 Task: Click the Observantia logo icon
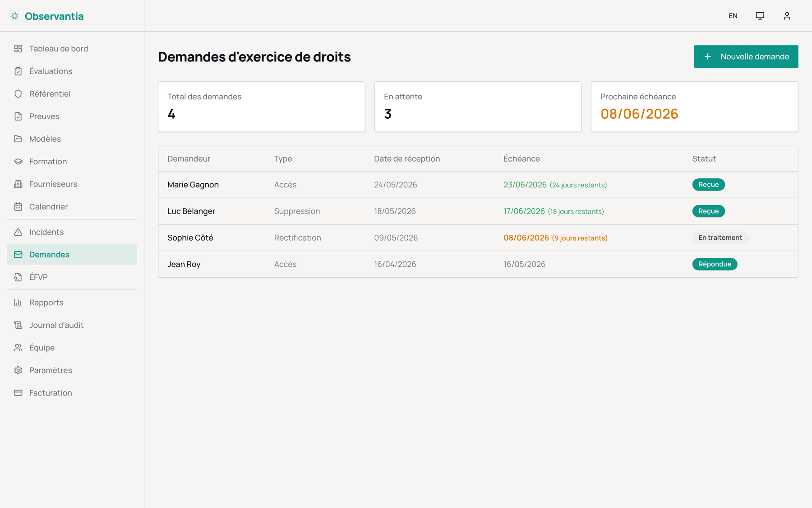pos(15,16)
